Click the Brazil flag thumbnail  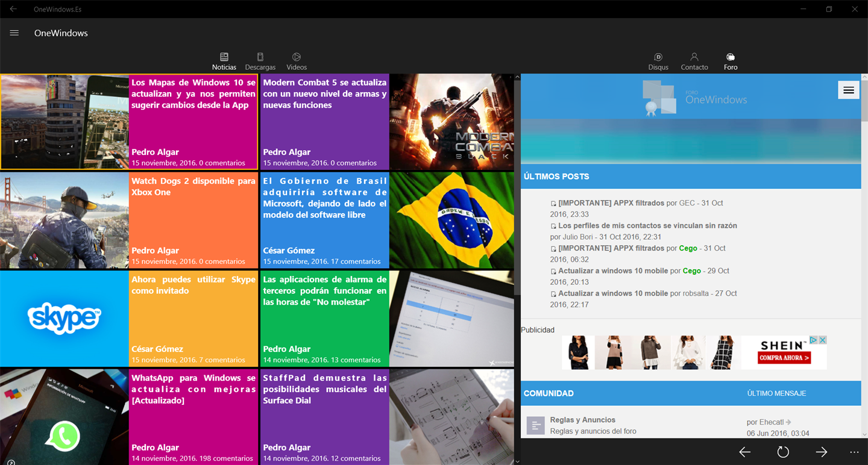pos(452,220)
